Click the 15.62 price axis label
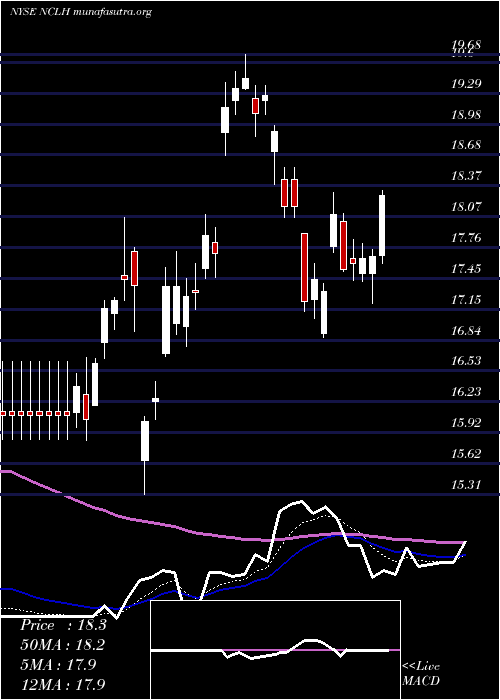This screenshot has width=500, height=700. tap(466, 454)
